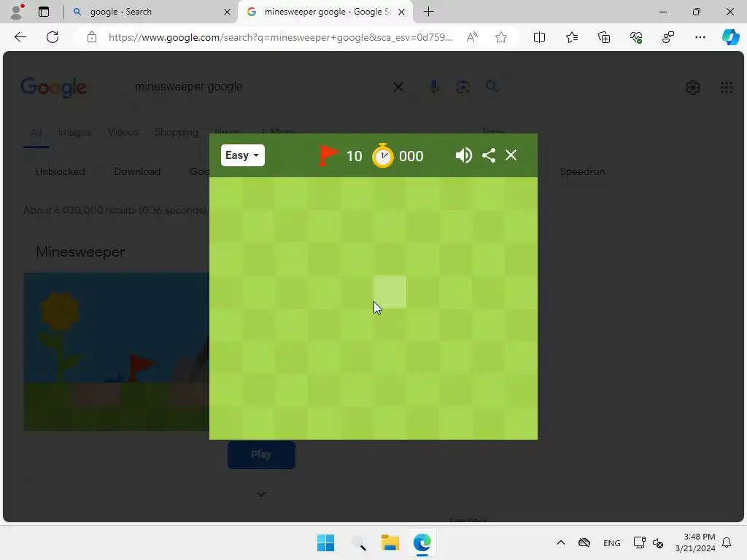The height and width of the screenshot is (560, 747).
Task: Open the Copilot sidebar
Action: 730,37
